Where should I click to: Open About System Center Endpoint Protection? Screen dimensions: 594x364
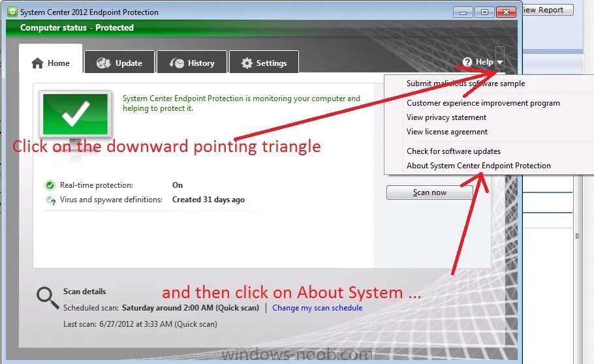point(478,166)
